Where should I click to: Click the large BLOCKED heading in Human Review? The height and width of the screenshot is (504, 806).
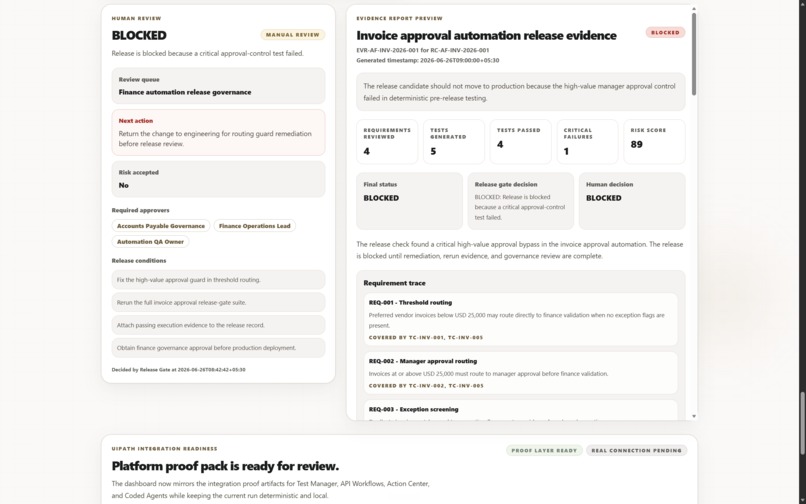pos(139,35)
